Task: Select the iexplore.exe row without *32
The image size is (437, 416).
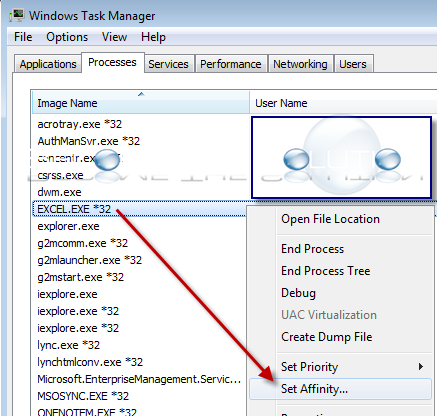Action: click(67, 294)
